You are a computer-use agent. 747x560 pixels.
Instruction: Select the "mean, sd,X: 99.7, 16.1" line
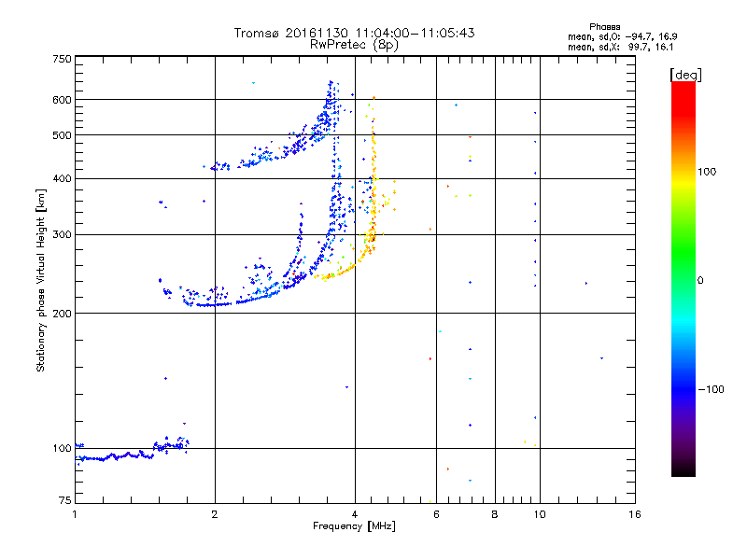[620, 48]
